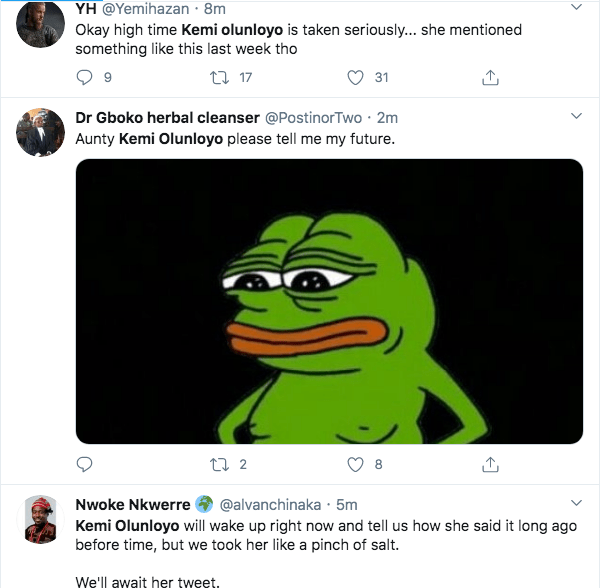601x588 pixels.
Task: Like YH's tweet with 31 likes
Action: click(354, 76)
